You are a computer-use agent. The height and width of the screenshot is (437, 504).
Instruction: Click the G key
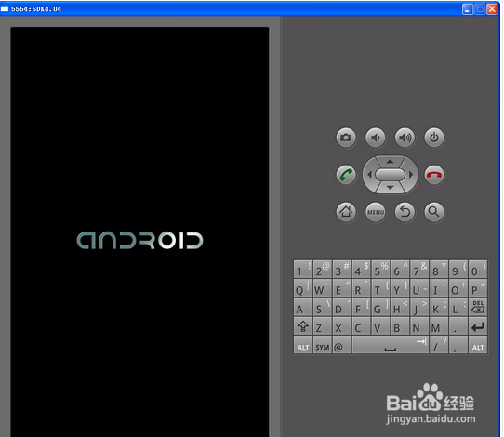pyautogui.click(x=380, y=307)
